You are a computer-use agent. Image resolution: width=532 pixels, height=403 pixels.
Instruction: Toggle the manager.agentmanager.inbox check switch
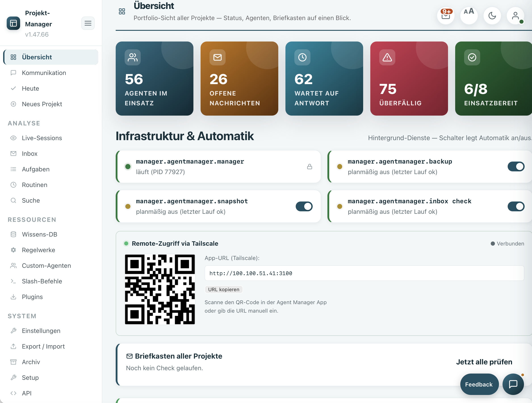516,206
